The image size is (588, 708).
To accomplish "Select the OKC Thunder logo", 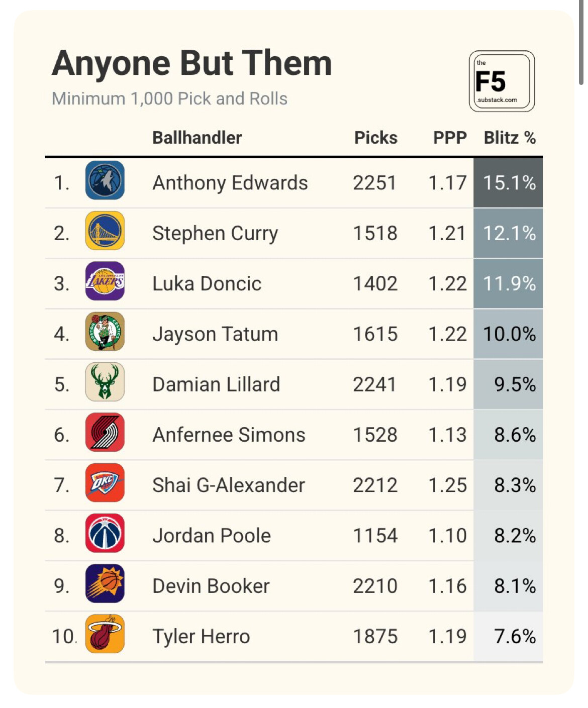I will 105,483.
